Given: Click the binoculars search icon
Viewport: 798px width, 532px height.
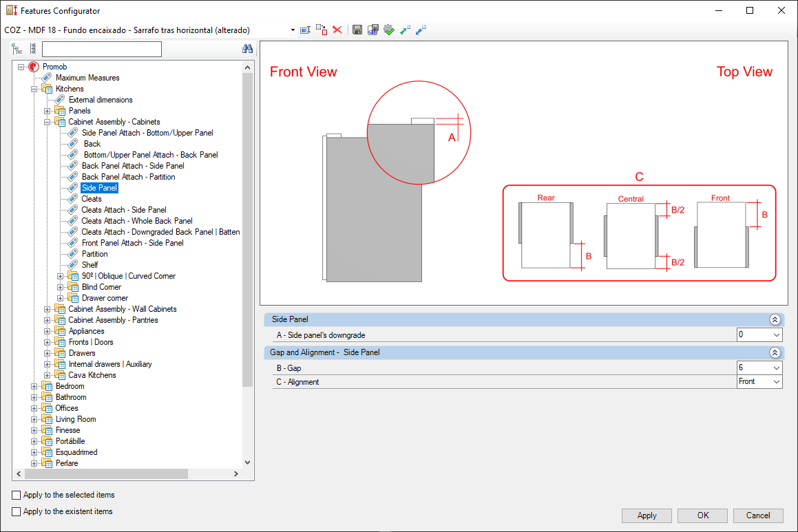Looking at the screenshot, I should tap(248, 49).
